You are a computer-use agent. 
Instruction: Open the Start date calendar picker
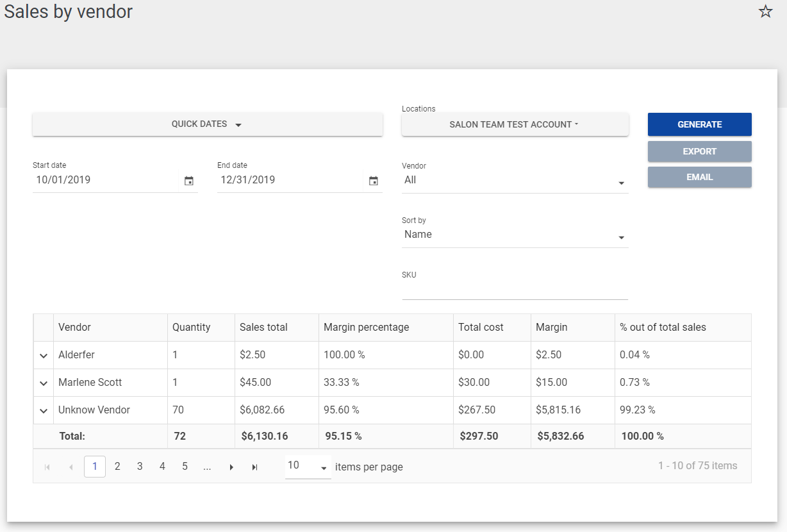pyautogui.click(x=189, y=181)
